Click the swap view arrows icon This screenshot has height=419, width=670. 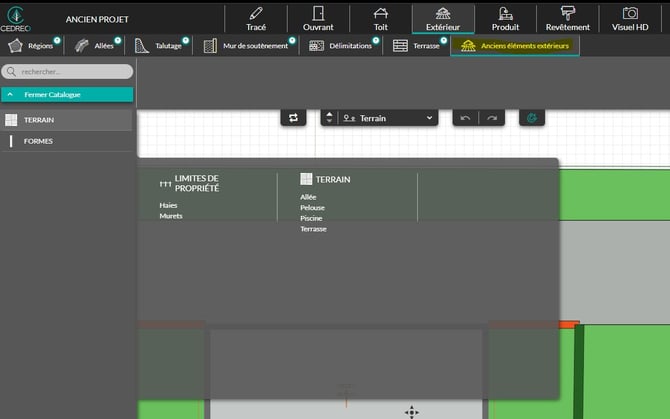[293, 118]
